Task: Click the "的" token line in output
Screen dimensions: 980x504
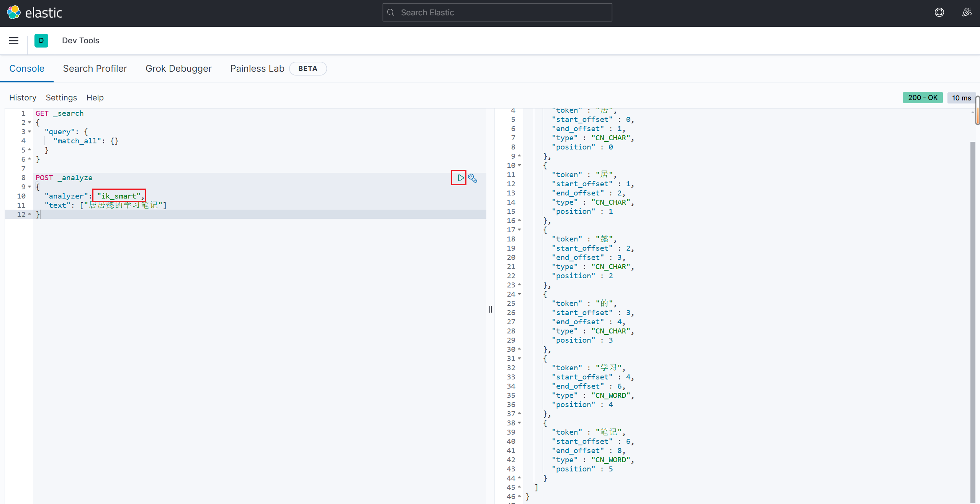Action: tap(584, 304)
